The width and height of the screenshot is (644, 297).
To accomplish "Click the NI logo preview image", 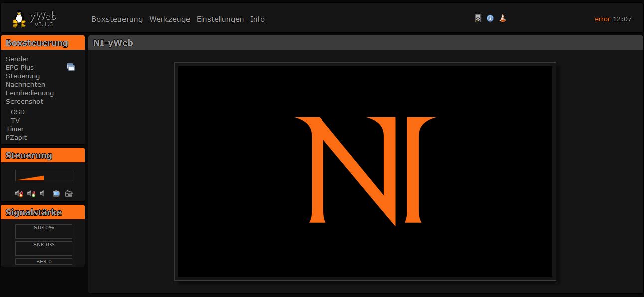I will (365, 171).
